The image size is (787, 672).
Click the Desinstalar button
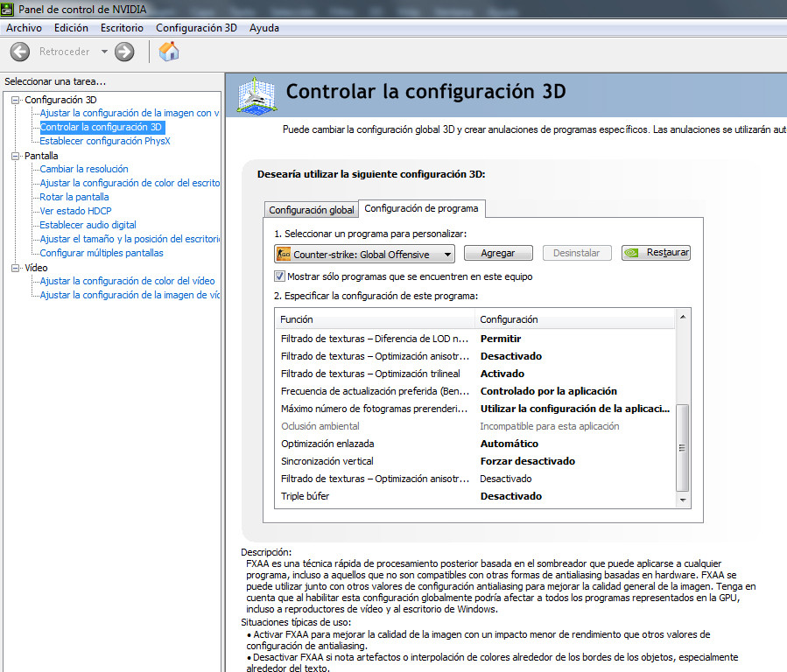click(577, 253)
